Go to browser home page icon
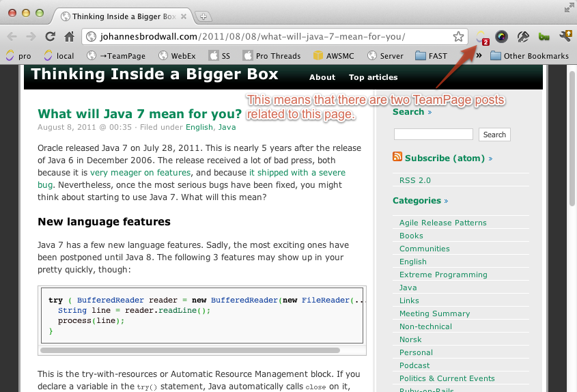This screenshot has height=392, width=577. pos(69,36)
